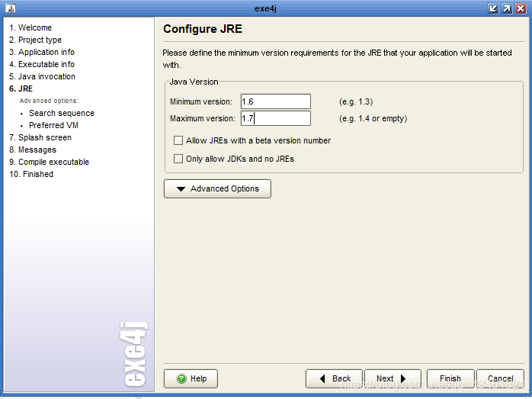The width and height of the screenshot is (532, 399).
Task: Minimize the exe4j window
Action: [493, 8]
